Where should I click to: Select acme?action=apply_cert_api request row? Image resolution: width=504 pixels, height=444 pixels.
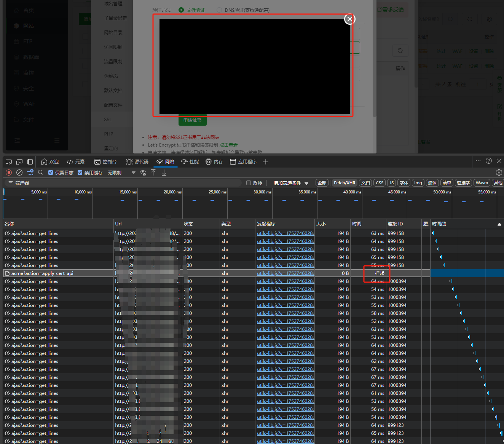(x=216, y=273)
